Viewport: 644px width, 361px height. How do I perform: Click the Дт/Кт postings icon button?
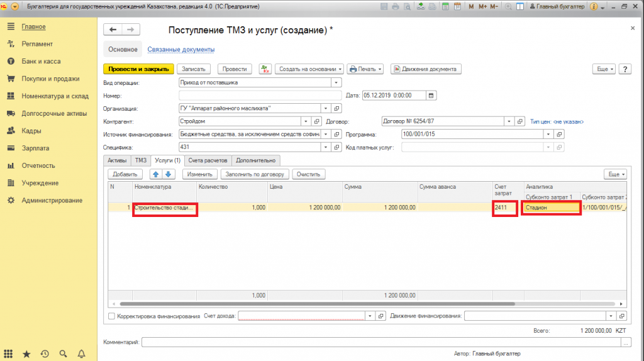pos(265,69)
